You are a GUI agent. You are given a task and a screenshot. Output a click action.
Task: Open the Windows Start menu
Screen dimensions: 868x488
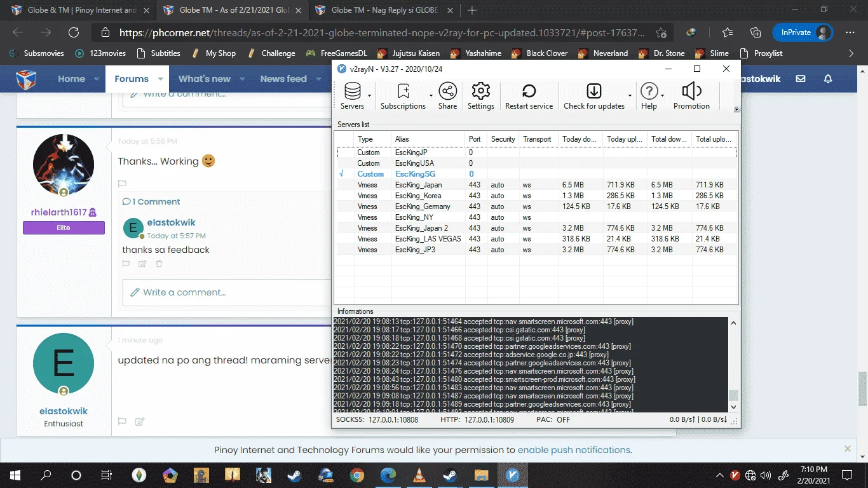point(15,475)
